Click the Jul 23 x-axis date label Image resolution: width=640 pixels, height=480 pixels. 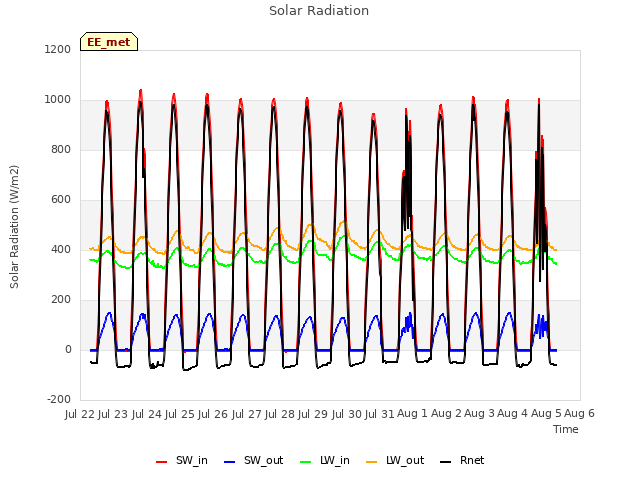coord(113,414)
